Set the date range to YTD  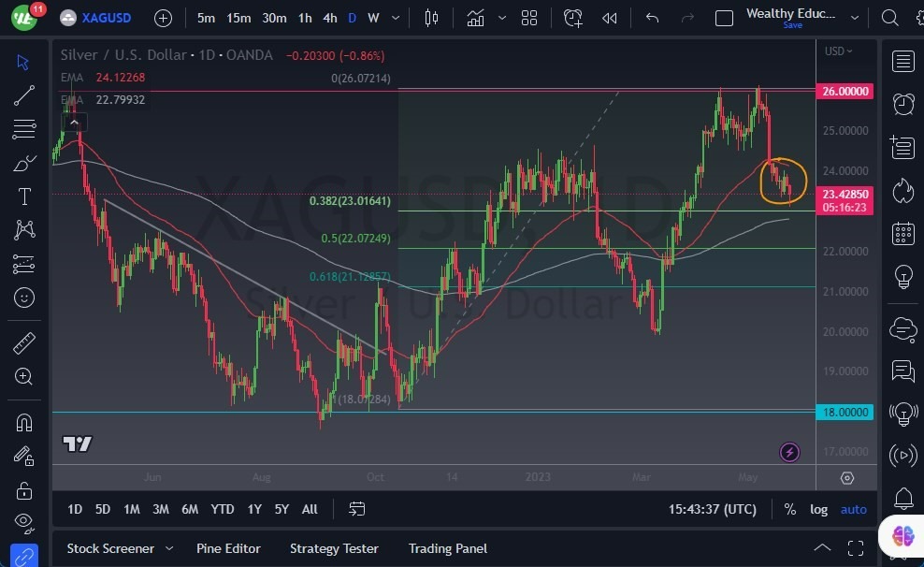pos(223,509)
